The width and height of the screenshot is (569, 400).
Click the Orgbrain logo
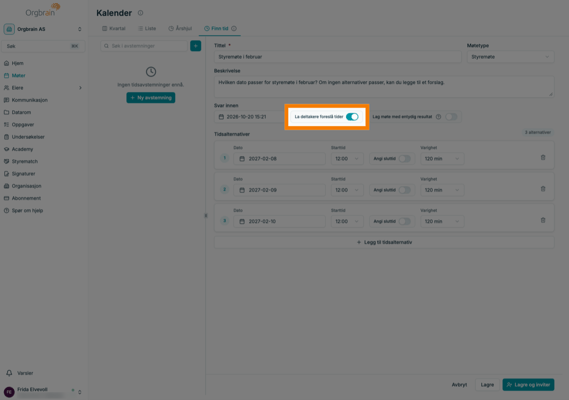pos(43,10)
